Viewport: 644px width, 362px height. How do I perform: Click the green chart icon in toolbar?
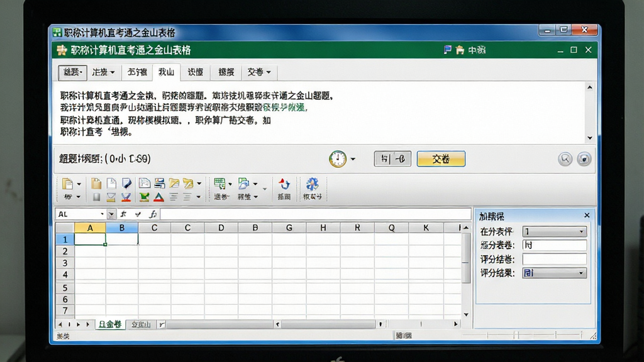coord(144,197)
